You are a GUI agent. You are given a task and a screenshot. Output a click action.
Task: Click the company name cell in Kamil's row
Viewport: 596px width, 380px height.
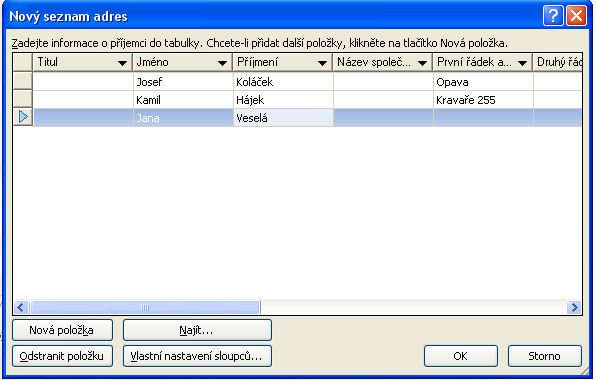pyautogui.click(x=383, y=100)
